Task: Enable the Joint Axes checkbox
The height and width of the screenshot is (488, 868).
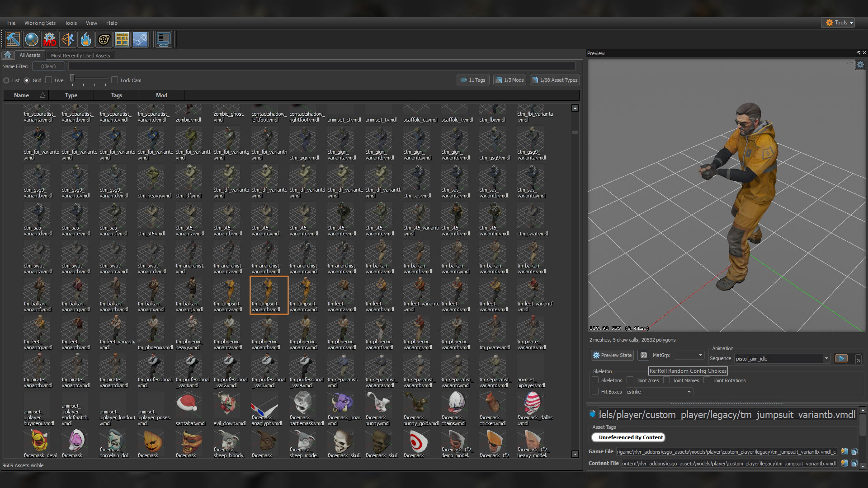Action: pos(630,380)
